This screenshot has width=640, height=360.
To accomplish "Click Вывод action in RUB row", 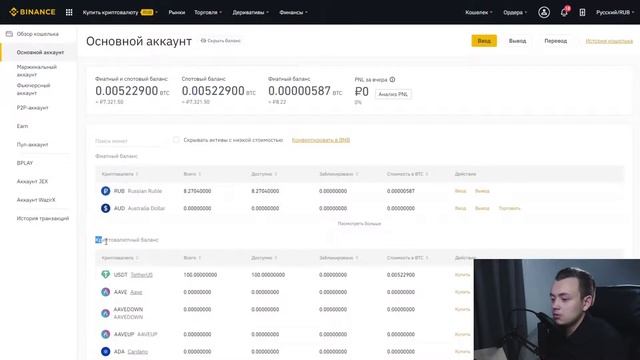I will [482, 191].
